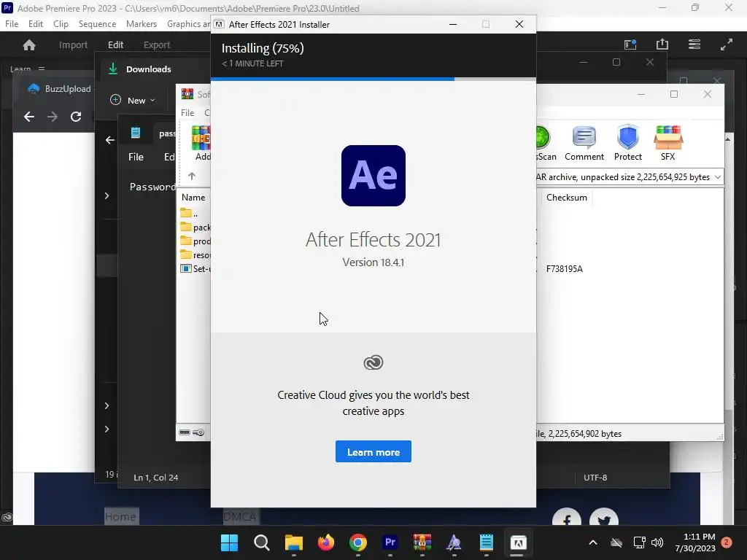Expand first navigation chevron in Explorer sidebar

point(107,195)
